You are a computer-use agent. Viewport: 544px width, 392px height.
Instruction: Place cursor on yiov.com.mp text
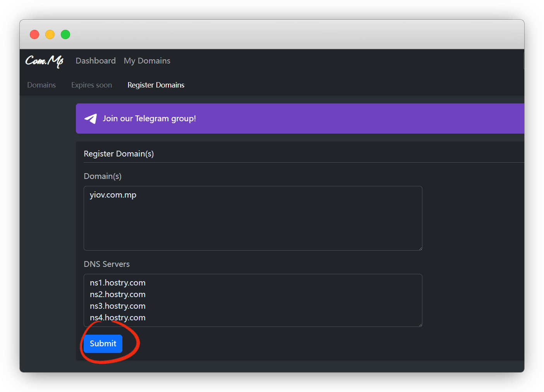point(113,195)
